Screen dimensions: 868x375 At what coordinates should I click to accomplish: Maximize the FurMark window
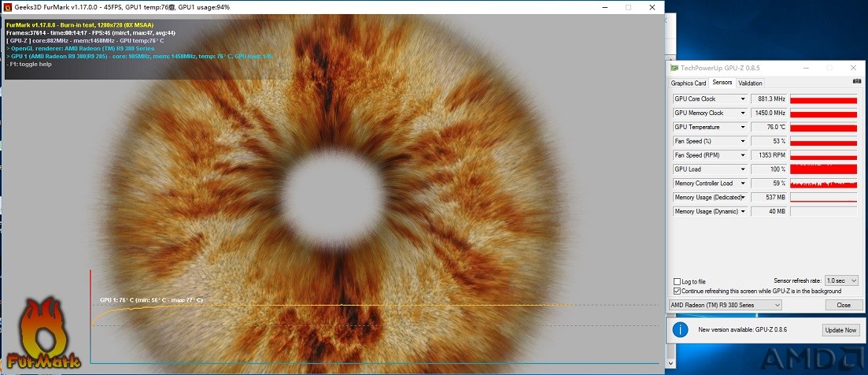point(628,7)
